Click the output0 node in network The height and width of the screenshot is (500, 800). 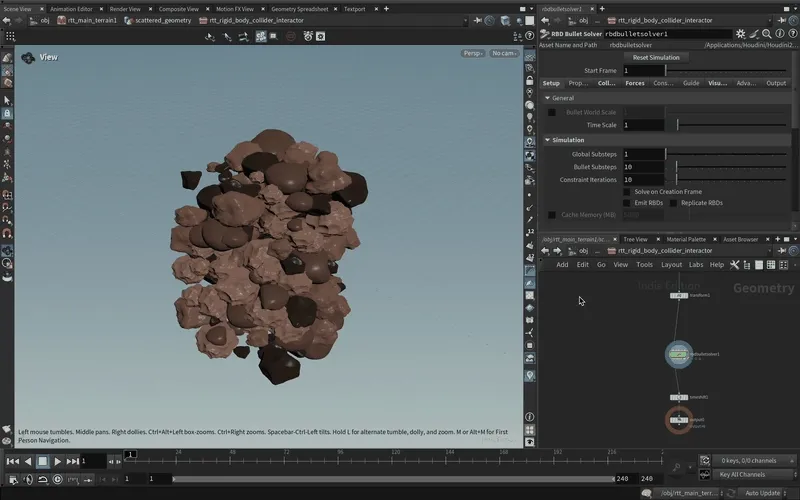coord(679,420)
